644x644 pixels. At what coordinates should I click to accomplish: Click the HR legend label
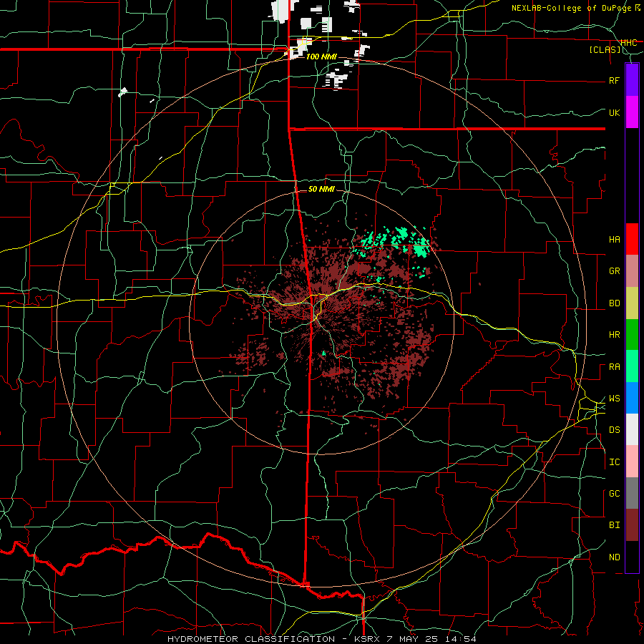(x=614, y=335)
